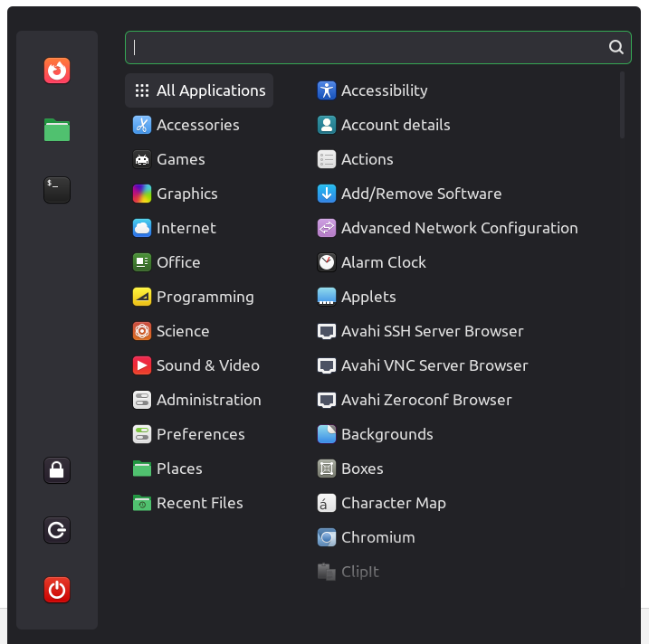Click the Log Out icon

pos(57,530)
